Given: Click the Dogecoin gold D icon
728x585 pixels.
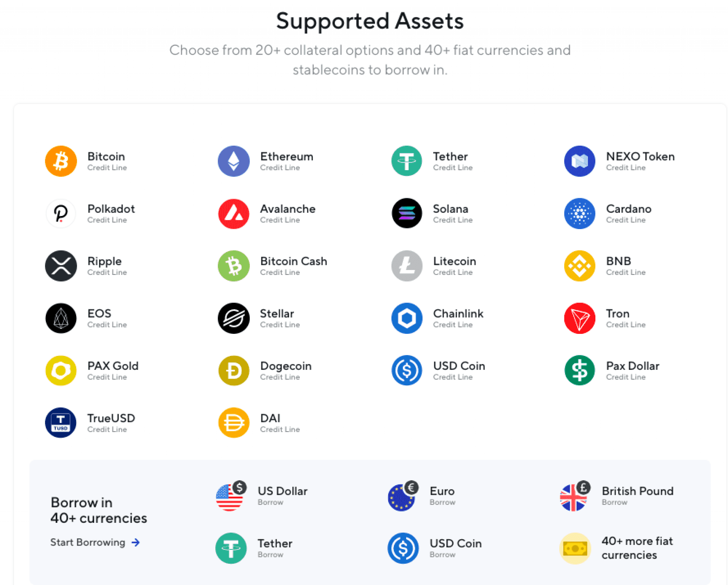Looking at the screenshot, I should 234,370.
